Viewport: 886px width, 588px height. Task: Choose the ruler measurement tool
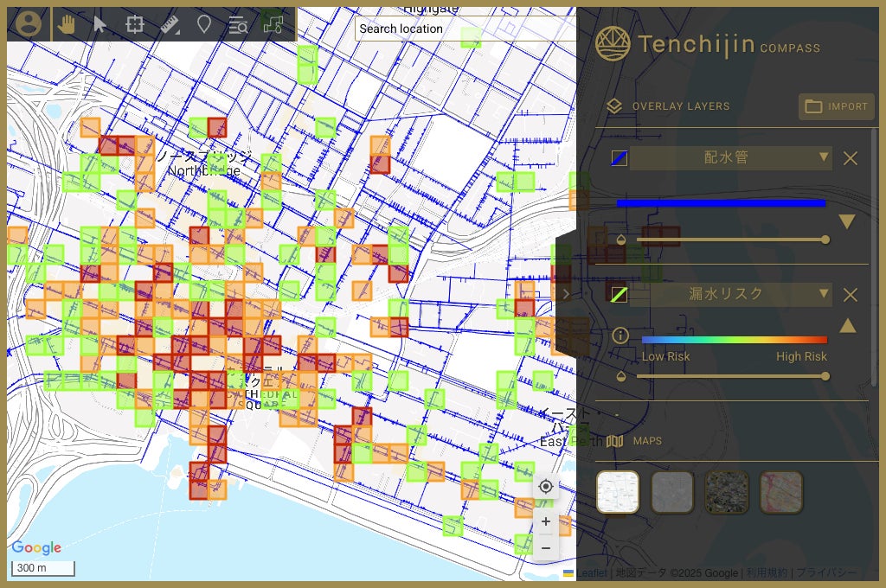click(x=170, y=24)
